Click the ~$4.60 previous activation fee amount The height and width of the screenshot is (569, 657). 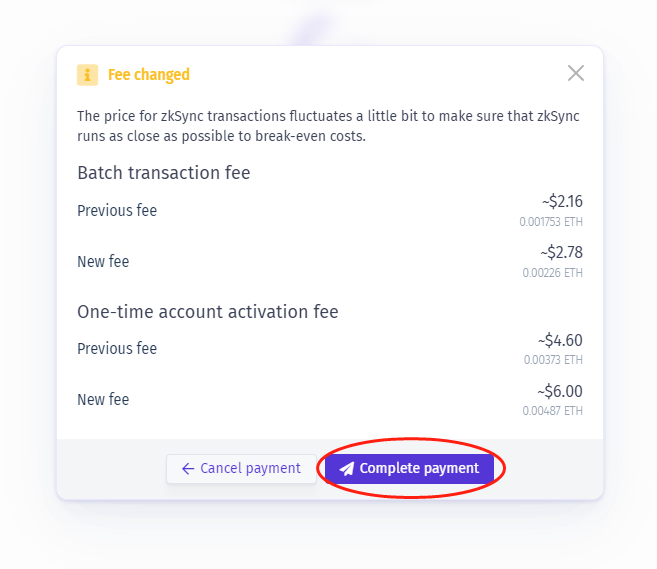click(x=560, y=341)
